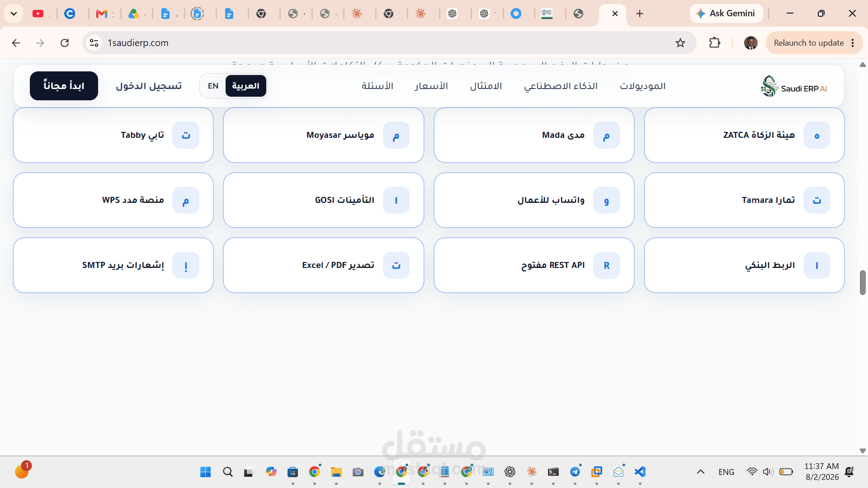Open Terminal from the taskbar
The width and height of the screenshot is (868, 488).
click(553, 472)
